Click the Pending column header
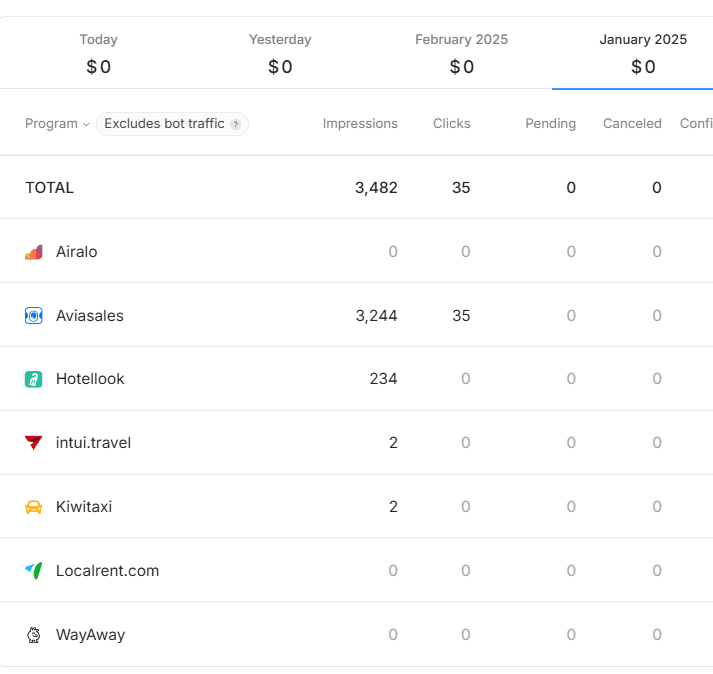This screenshot has height=674, width=713. (x=550, y=124)
